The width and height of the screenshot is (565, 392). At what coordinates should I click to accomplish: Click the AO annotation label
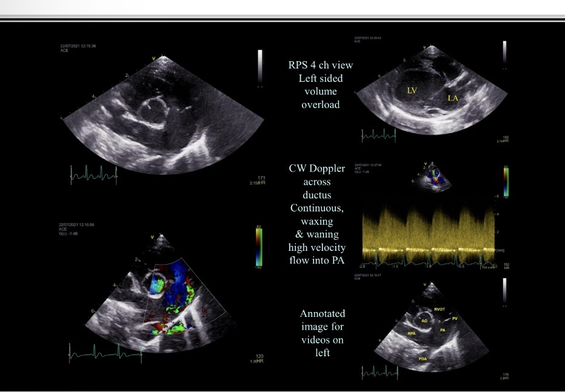[x=424, y=321]
